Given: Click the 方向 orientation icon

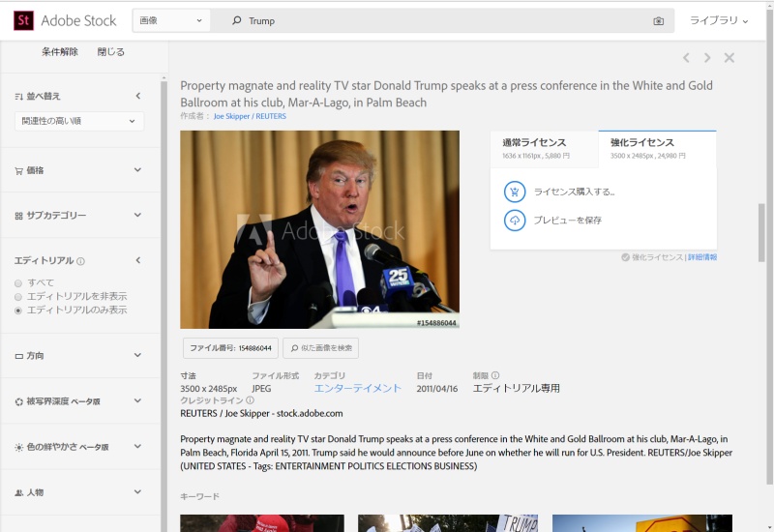Looking at the screenshot, I should 18,356.
